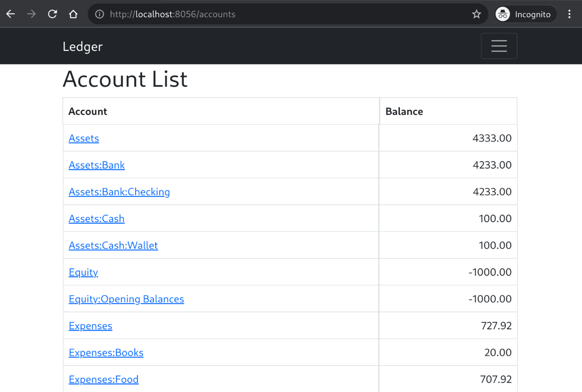Open the Equity:Opening Balances account
This screenshot has height=392, width=582.
pos(126,299)
